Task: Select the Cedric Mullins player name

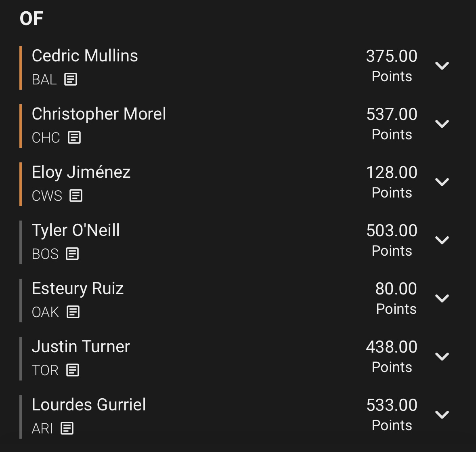Action: click(x=85, y=56)
